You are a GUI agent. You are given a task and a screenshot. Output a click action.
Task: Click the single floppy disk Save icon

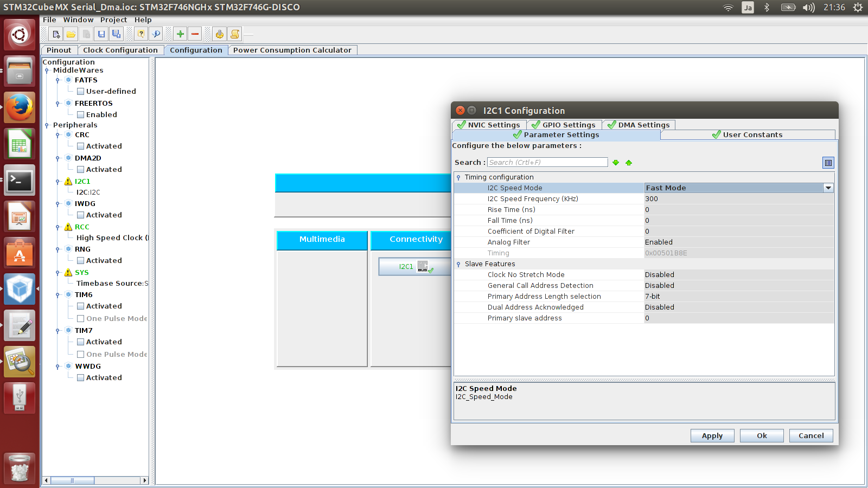(x=101, y=34)
